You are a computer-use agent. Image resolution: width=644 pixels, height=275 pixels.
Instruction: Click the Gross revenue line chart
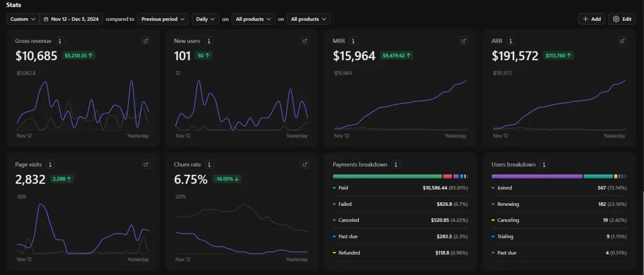tap(83, 105)
